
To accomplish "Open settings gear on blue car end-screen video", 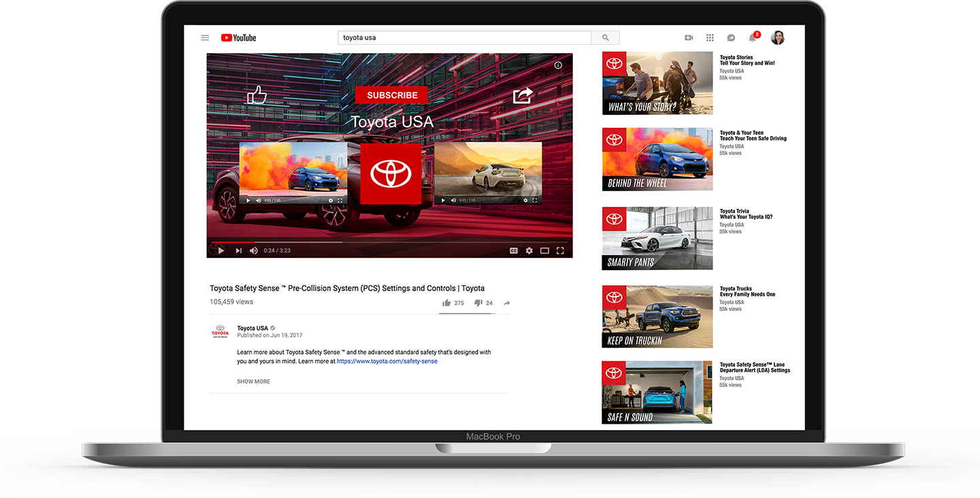I will click(x=331, y=201).
